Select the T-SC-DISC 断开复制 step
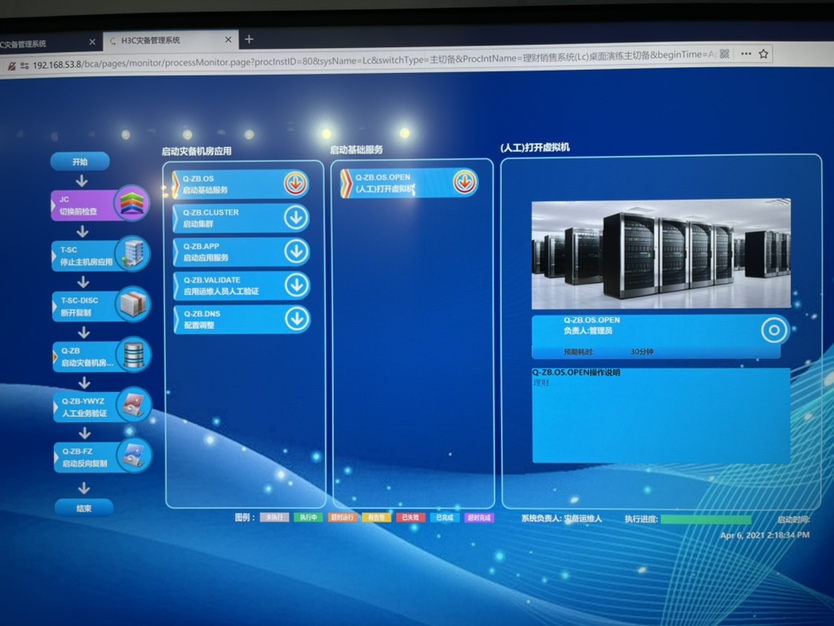This screenshot has height=626, width=834. click(x=101, y=306)
